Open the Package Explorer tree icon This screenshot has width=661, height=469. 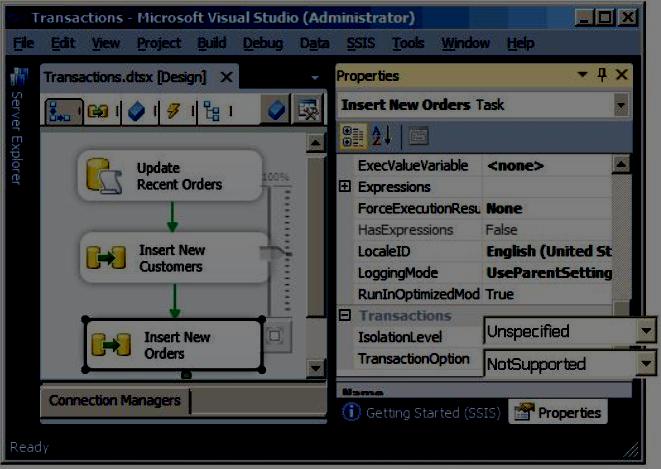coord(211,111)
